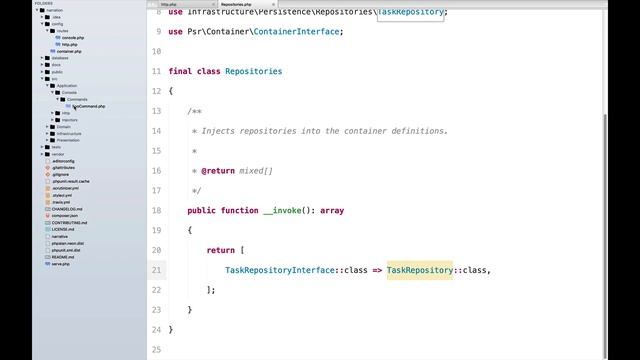Open CHANGELOG.md in the sidebar
The height and width of the screenshot is (360, 640).
pyautogui.click(x=67, y=209)
